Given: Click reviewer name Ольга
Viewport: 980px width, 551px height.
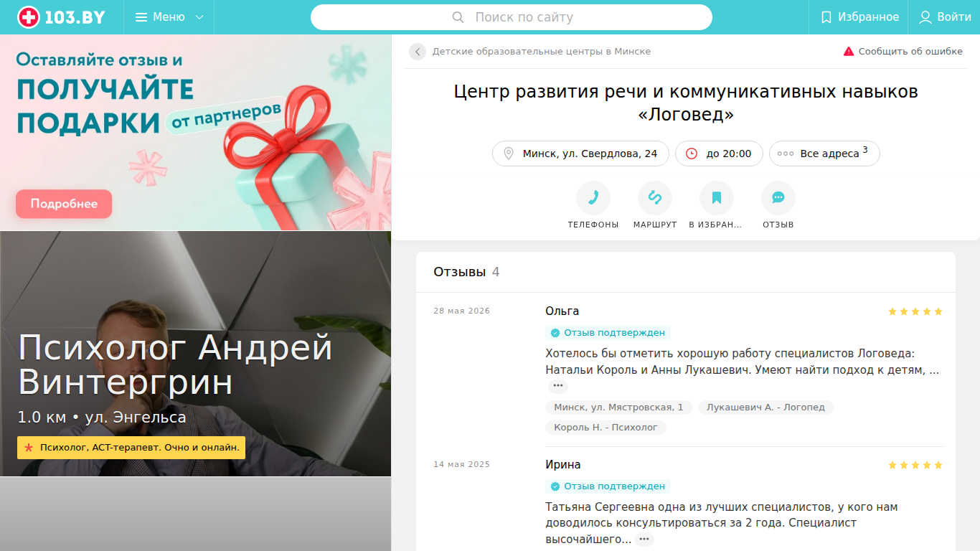Looking at the screenshot, I should click(x=562, y=311).
